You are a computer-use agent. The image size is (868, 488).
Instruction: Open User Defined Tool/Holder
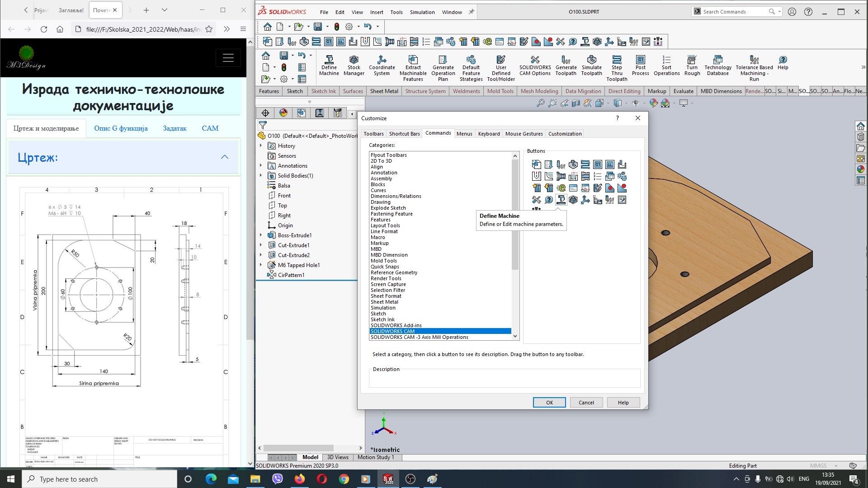click(501, 68)
